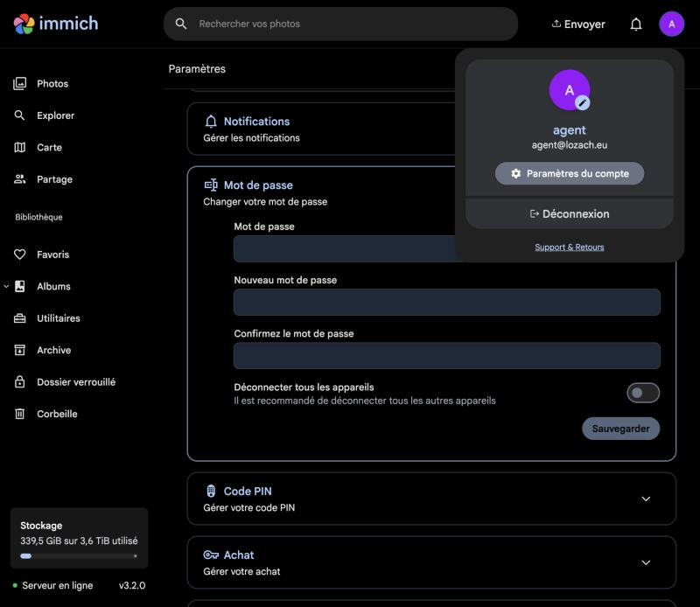Focus the current Mot de passe field
Image resolution: width=700 pixels, height=607 pixels.
pyautogui.click(x=345, y=248)
